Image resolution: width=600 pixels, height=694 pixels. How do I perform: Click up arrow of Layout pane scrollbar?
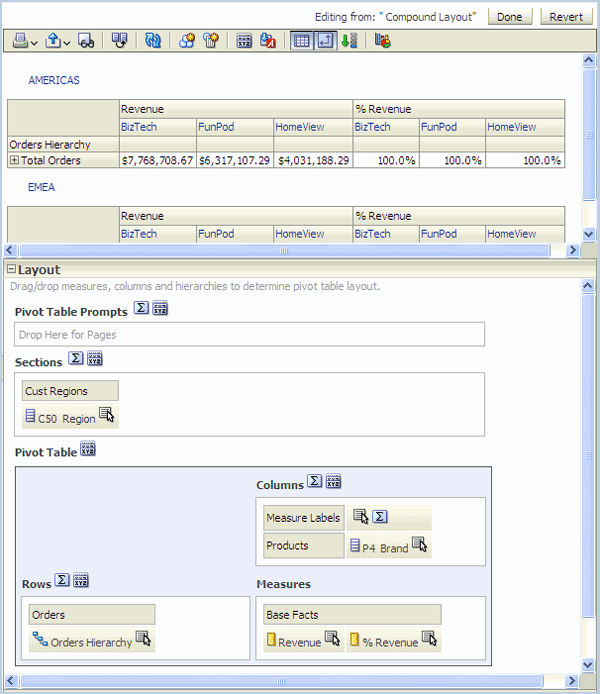click(x=588, y=285)
